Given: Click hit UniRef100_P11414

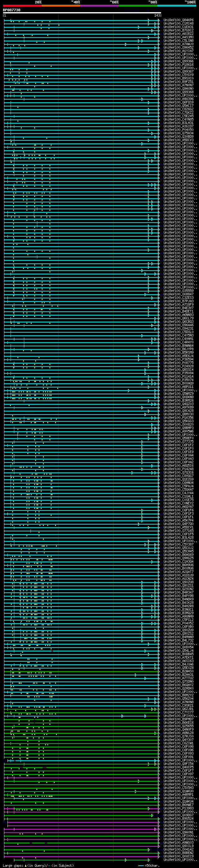Looking at the screenshot, I should 178,377.
